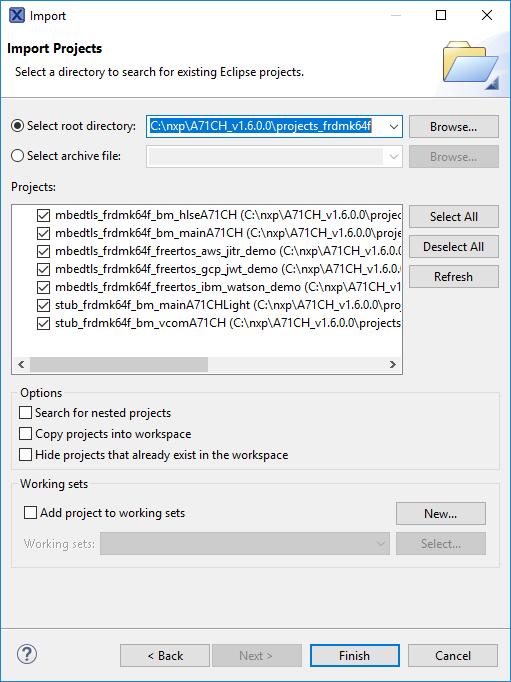Viewport: 511px width, 682px height.
Task: Click the help question mark icon
Action: coord(27,654)
